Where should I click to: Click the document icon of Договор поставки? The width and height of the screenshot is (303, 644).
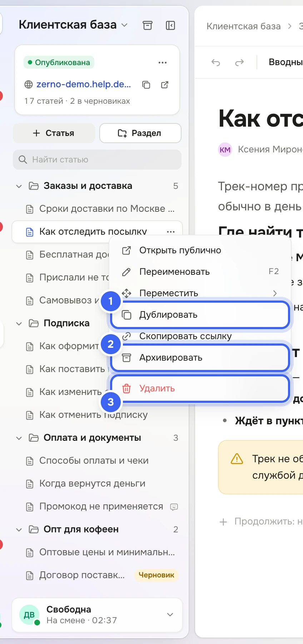tap(30, 575)
